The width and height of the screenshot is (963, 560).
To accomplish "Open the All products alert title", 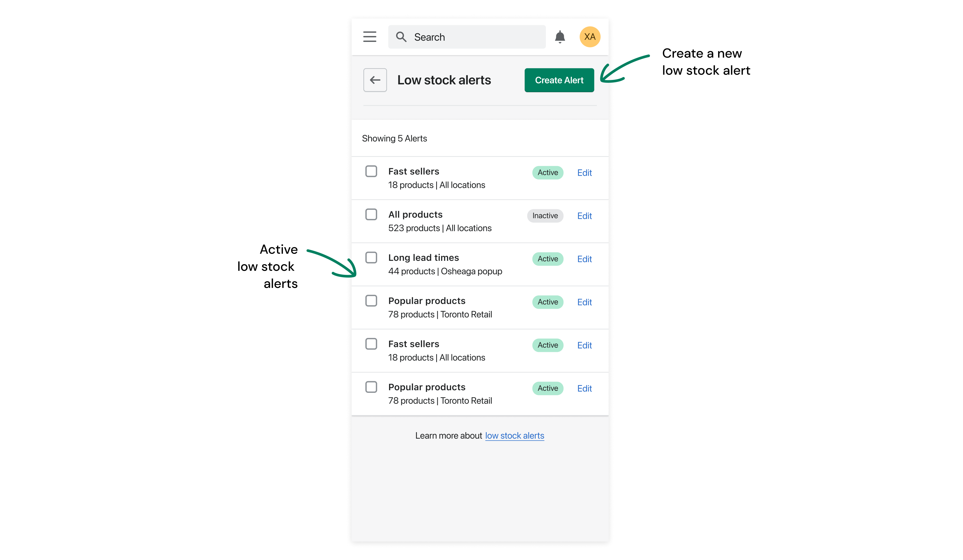I will 415,215.
